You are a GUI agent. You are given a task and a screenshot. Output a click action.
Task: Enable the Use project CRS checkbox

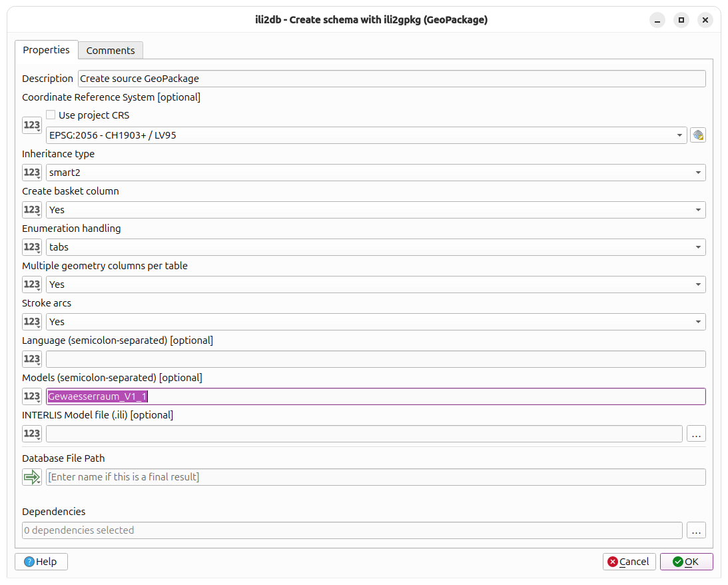tap(51, 115)
